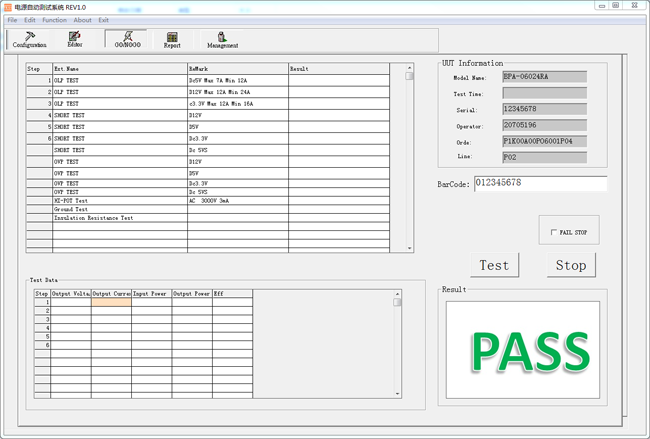The width and height of the screenshot is (650, 439).
Task: Select step 6 SHORT TEST row
Action: (208, 138)
